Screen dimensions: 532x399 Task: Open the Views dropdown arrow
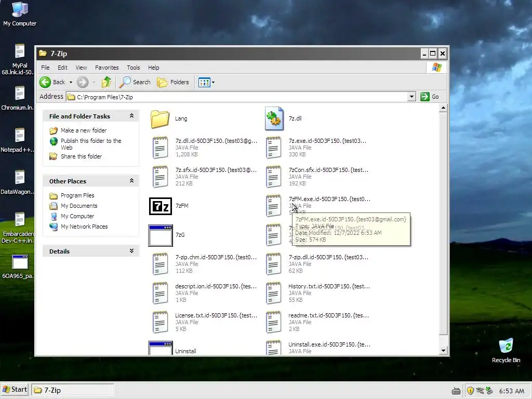(213, 82)
